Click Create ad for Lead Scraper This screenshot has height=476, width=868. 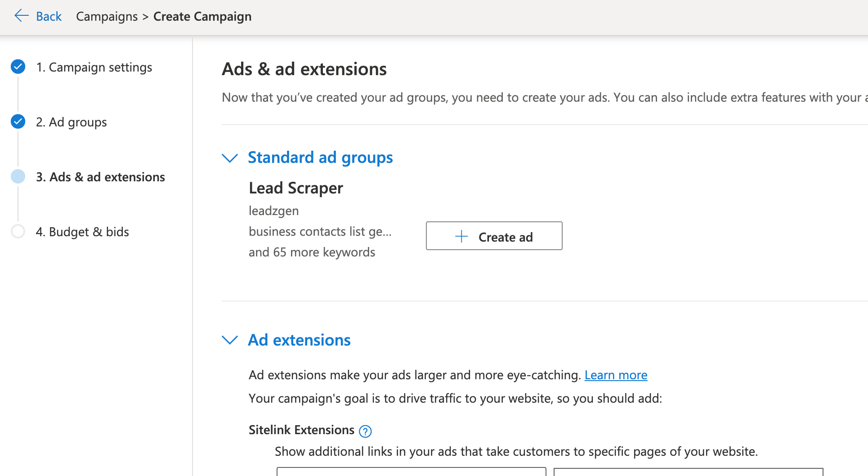pyautogui.click(x=494, y=236)
